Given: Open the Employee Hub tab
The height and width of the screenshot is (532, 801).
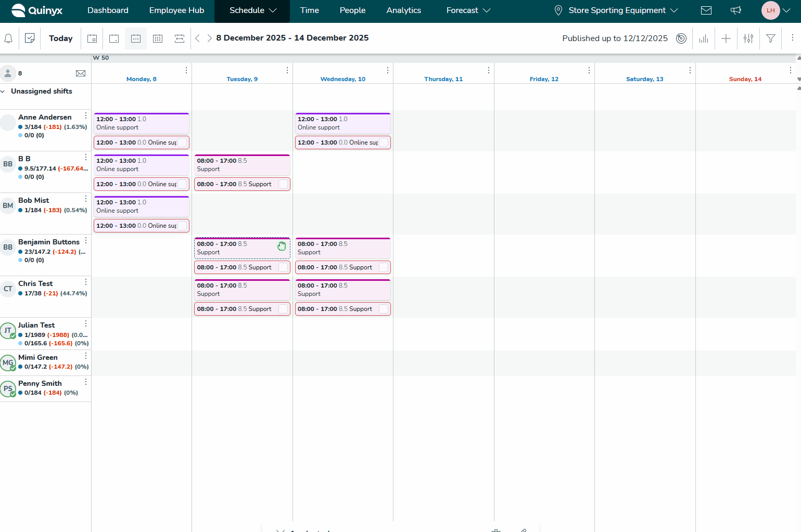Looking at the screenshot, I should (x=177, y=10).
